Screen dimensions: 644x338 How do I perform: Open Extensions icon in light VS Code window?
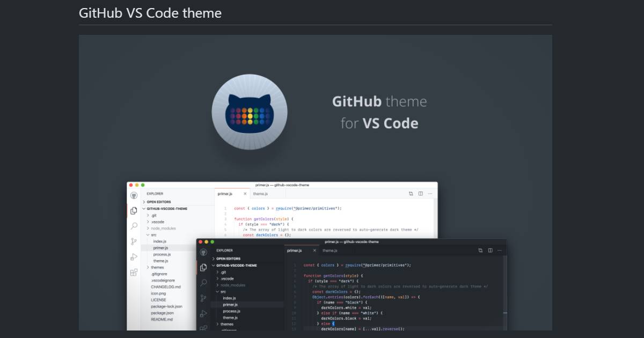pos(134,273)
